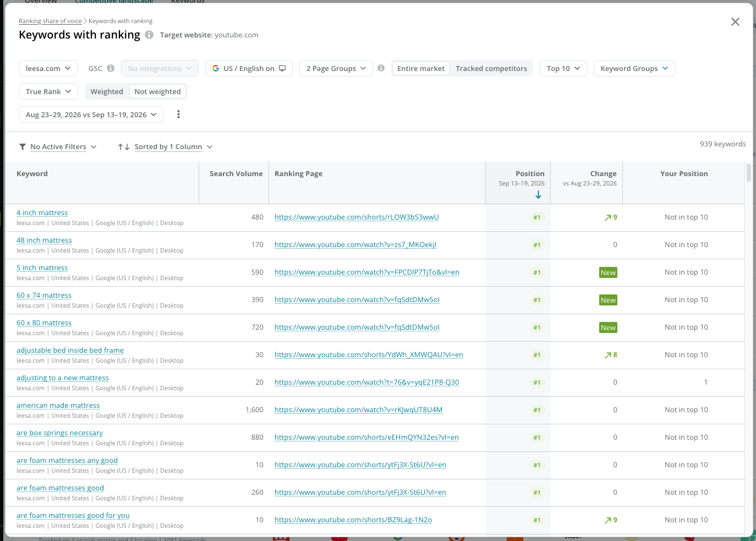This screenshot has height=541, width=756.
Task: Open the american made mattress keyword link
Action: [58, 406]
